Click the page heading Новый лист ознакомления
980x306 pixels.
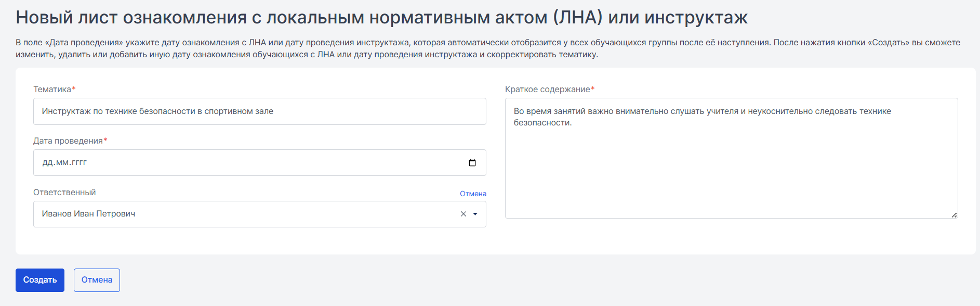tap(382, 17)
